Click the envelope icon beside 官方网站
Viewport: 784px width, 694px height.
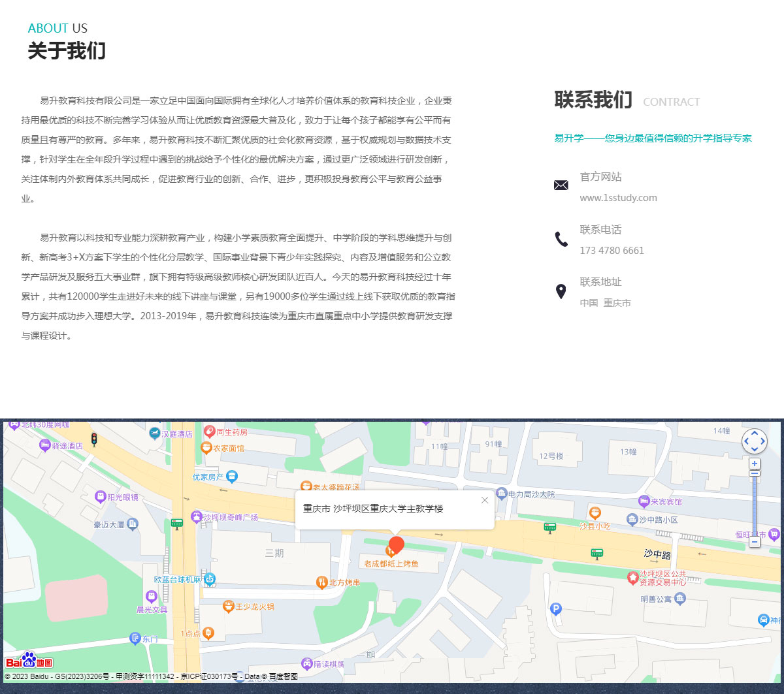point(561,185)
